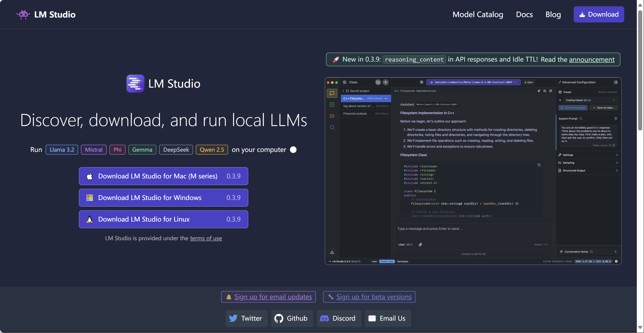Open the My Models folder icon in sidebar

[x=332, y=116]
